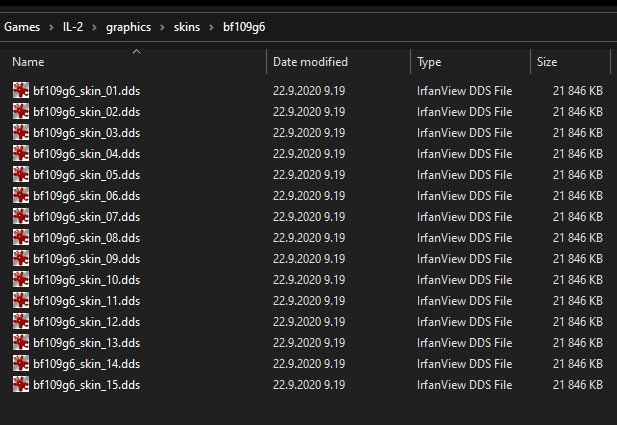617x425 pixels.
Task: Click the Type cell of bf109g6_skin_14.dds
Action: tap(465, 364)
